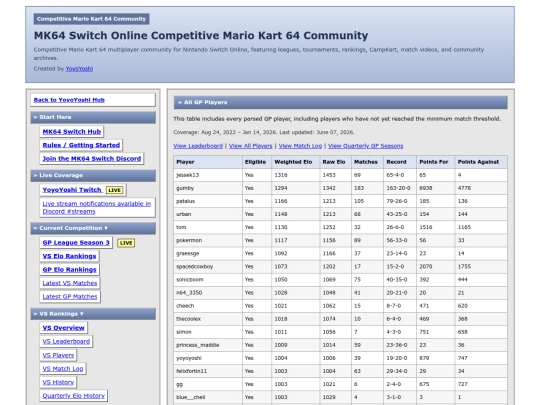Viewport: 540px width, 405px height.
Task: Click View Match Log link above table
Action: tap(300, 146)
